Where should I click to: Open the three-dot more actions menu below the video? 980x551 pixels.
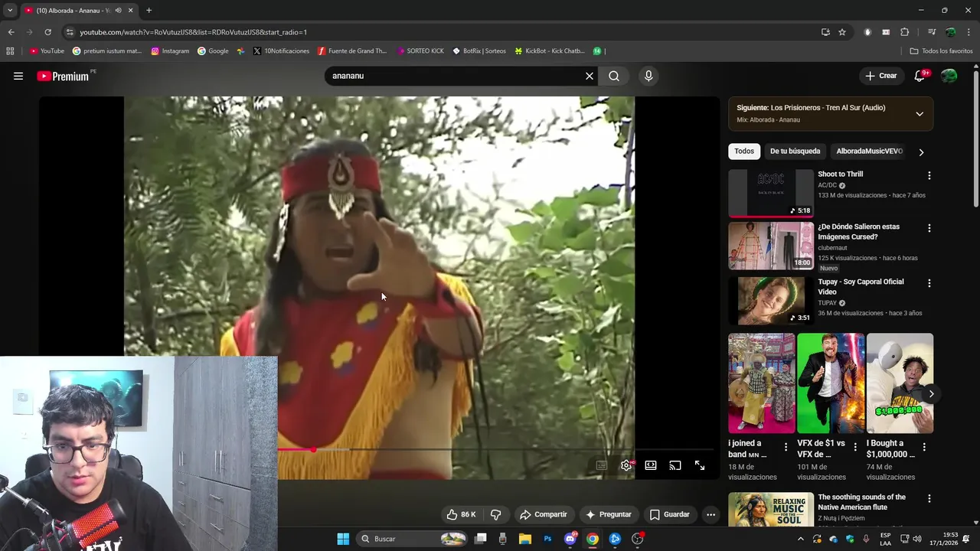[710, 514]
